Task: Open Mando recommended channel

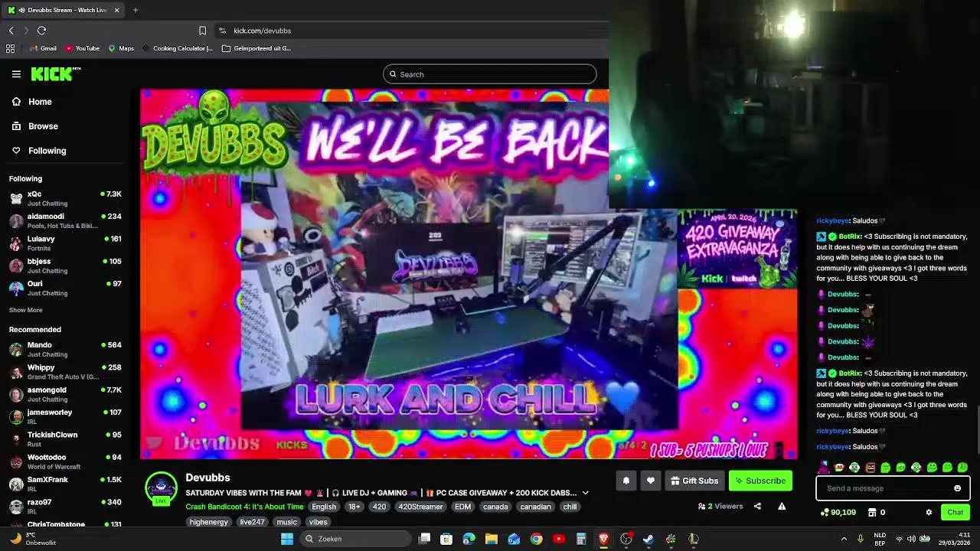Action: pyautogui.click(x=65, y=350)
